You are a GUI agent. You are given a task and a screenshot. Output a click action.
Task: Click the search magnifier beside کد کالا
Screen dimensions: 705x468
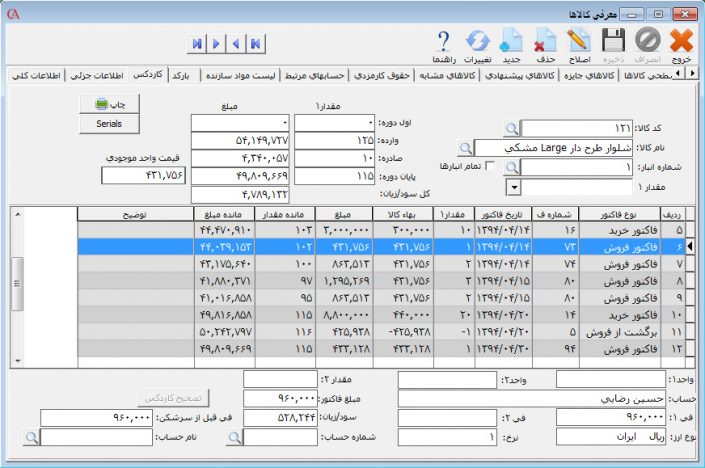(x=511, y=128)
